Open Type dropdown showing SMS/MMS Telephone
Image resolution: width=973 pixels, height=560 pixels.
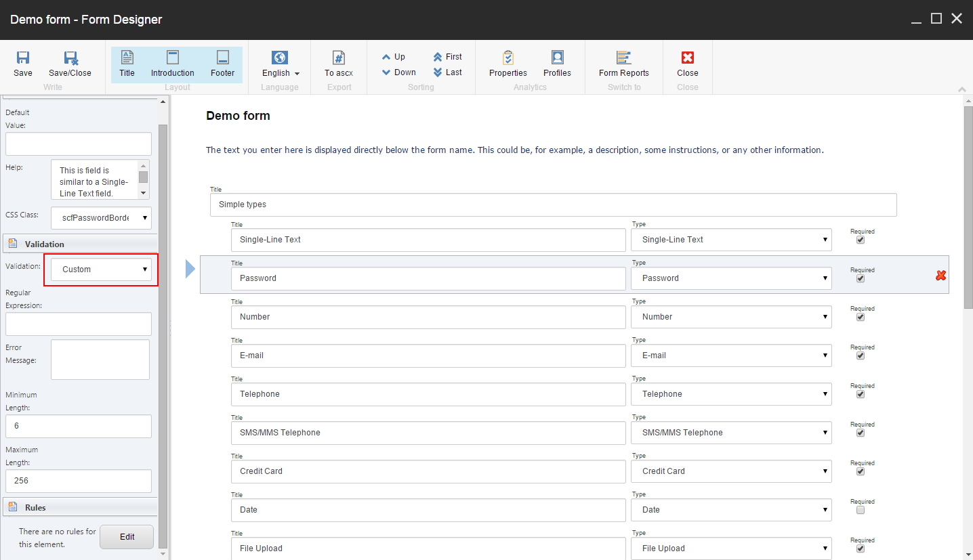point(731,433)
